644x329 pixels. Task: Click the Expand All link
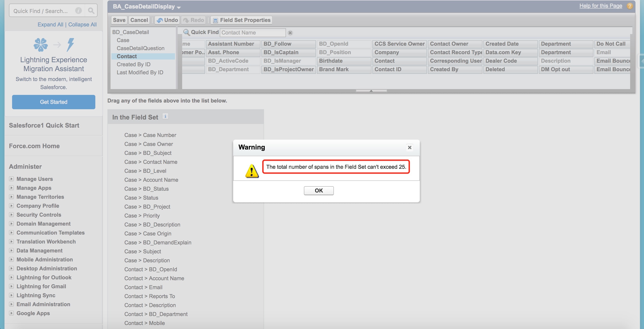click(x=50, y=24)
